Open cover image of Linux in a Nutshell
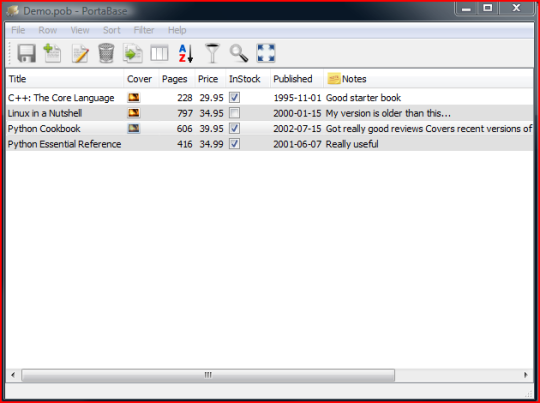 click(x=134, y=113)
